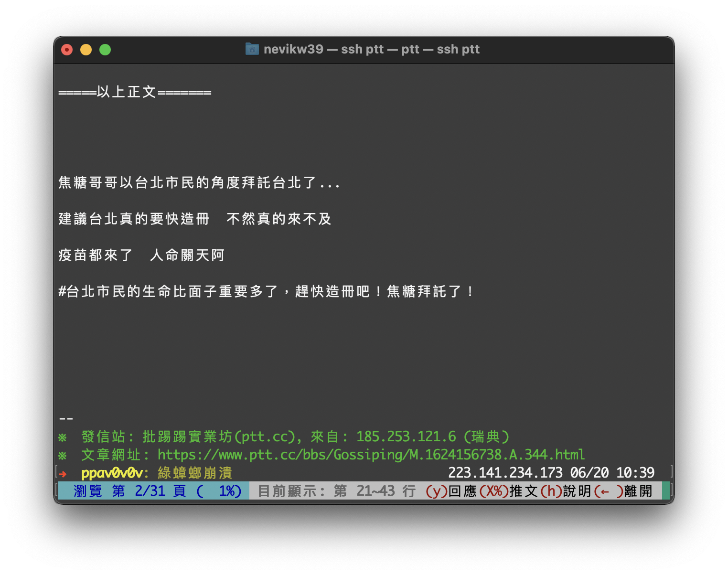Click the comment IP 223.141.234.173
728x575 pixels.
point(505,473)
